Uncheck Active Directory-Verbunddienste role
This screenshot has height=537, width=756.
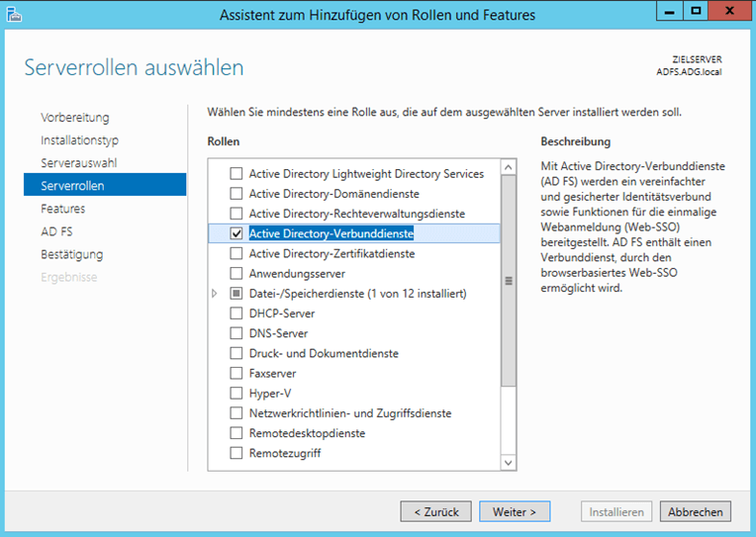[236, 233]
